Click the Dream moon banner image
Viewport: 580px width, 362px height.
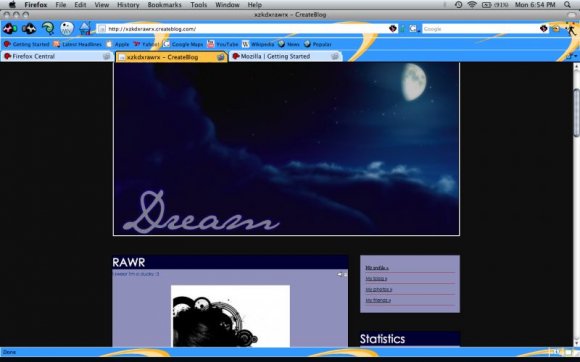pos(286,149)
